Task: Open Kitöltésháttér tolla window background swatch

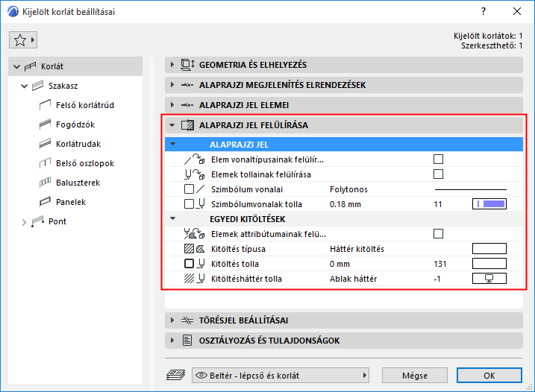Action: (489, 279)
